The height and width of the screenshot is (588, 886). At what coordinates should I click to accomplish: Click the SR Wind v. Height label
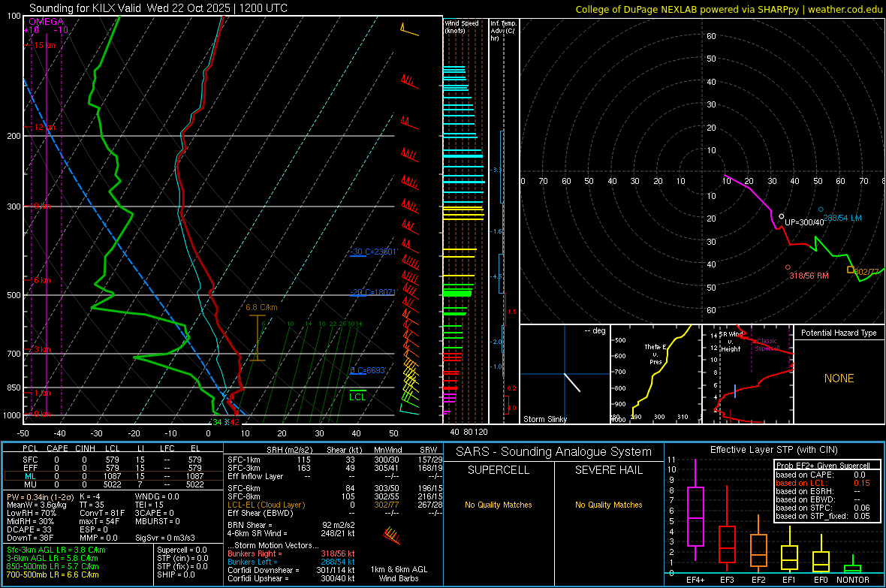coord(731,342)
